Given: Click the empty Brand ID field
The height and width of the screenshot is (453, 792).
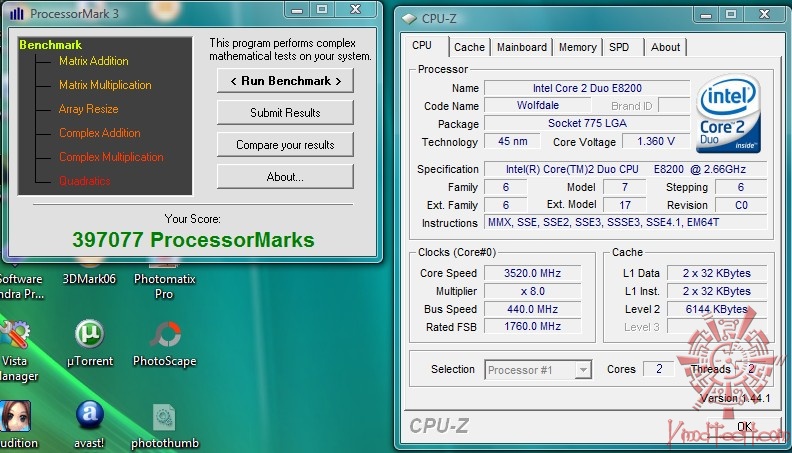Looking at the screenshot, I should coord(674,106).
